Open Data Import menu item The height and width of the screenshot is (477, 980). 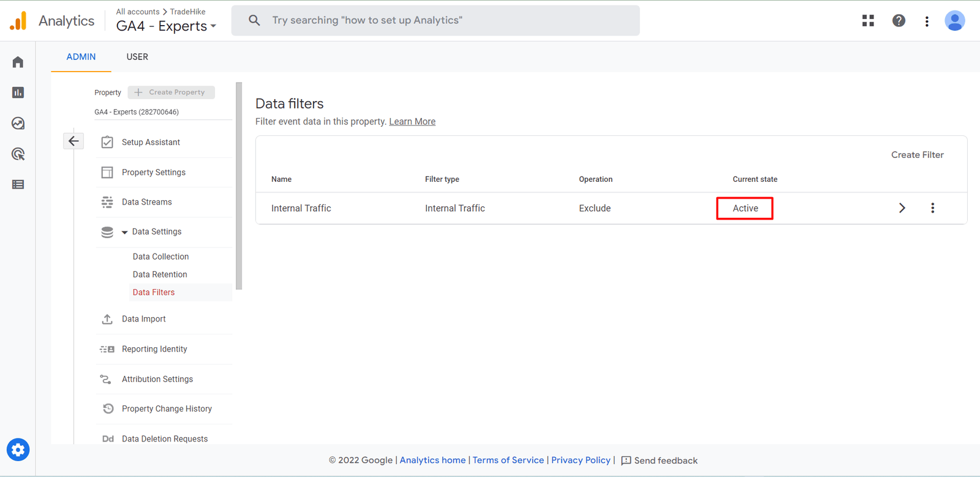pyautogui.click(x=144, y=319)
